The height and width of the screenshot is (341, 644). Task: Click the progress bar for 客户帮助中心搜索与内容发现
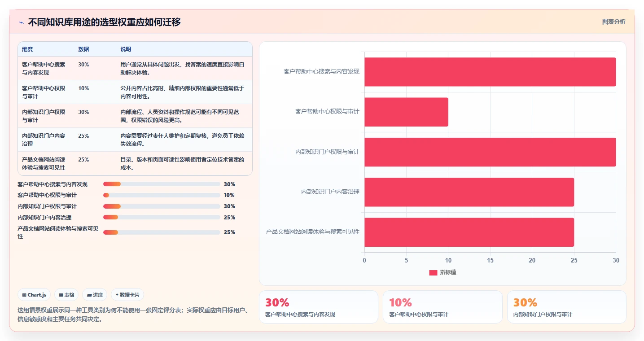162,184
